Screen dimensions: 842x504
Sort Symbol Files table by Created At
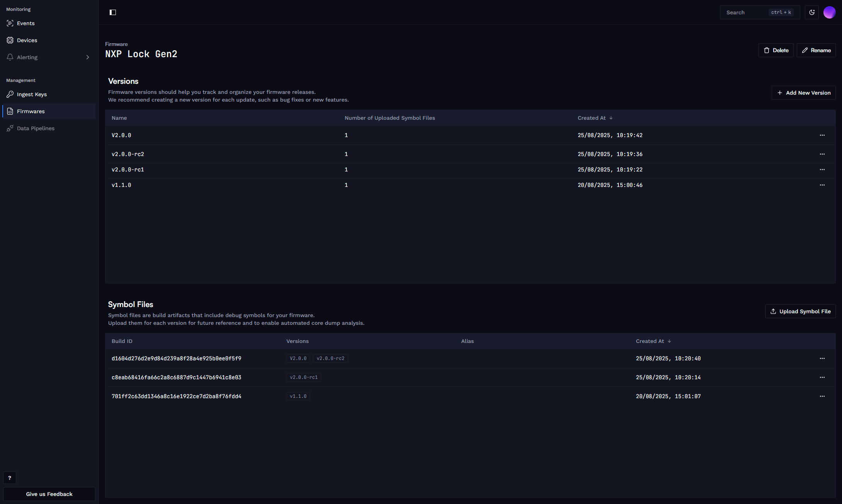654,341
